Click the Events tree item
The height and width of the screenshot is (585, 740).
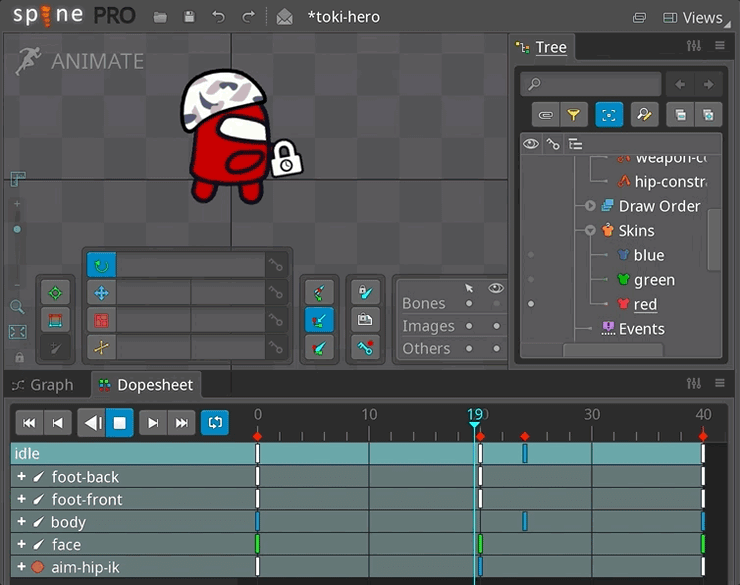tap(641, 329)
